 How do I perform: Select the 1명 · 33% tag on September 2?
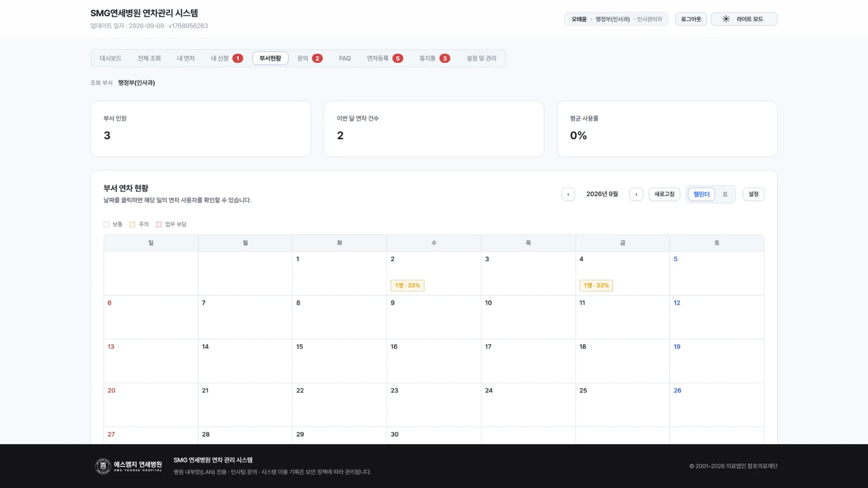point(407,285)
